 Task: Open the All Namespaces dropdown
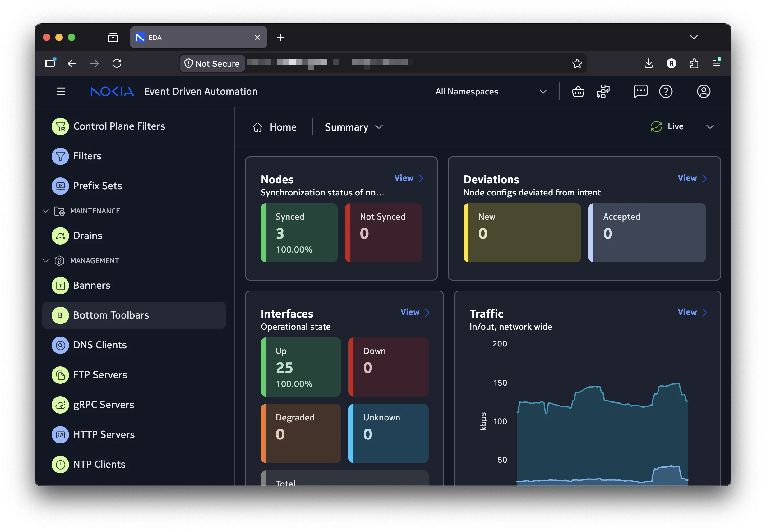[x=491, y=92]
